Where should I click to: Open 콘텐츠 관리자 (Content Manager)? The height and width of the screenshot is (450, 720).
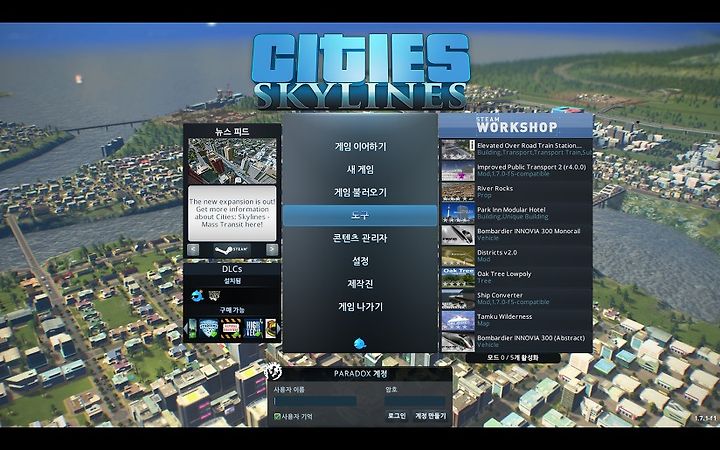point(360,238)
